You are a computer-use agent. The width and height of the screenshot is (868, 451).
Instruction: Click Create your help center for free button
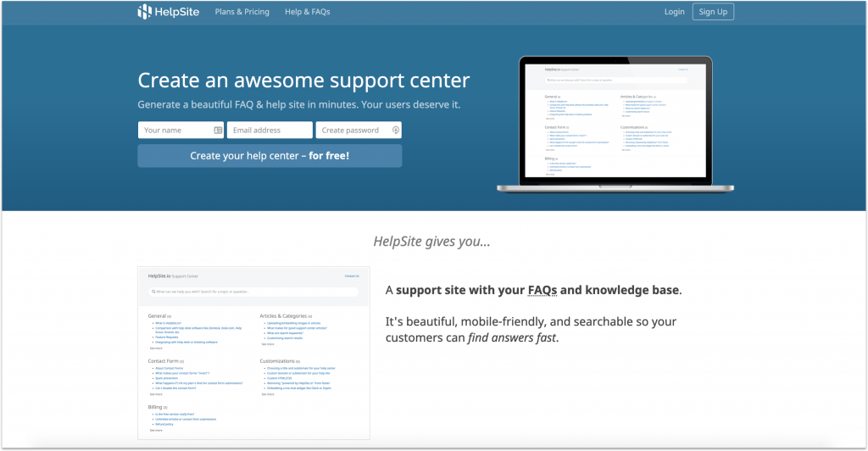point(270,156)
